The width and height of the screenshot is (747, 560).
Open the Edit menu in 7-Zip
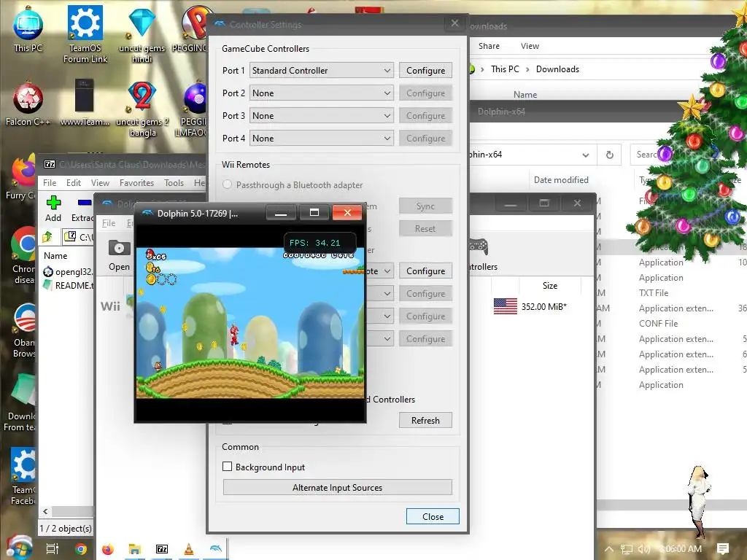(x=74, y=183)
